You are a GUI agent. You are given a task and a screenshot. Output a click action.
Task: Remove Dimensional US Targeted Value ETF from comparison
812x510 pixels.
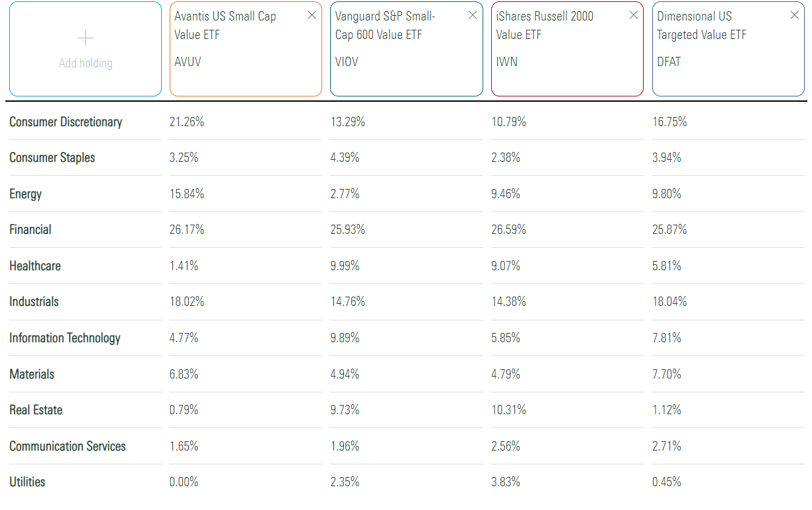tap(794, 15)
